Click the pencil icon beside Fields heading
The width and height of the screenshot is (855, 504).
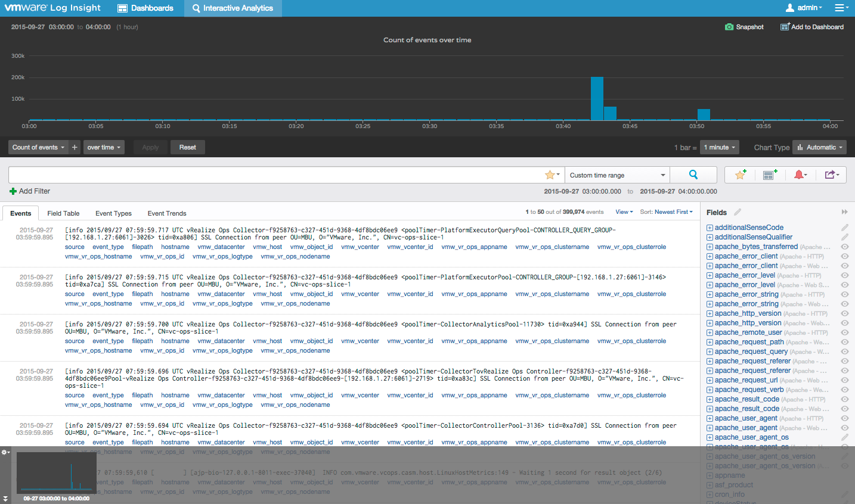[x=738, y=212]
